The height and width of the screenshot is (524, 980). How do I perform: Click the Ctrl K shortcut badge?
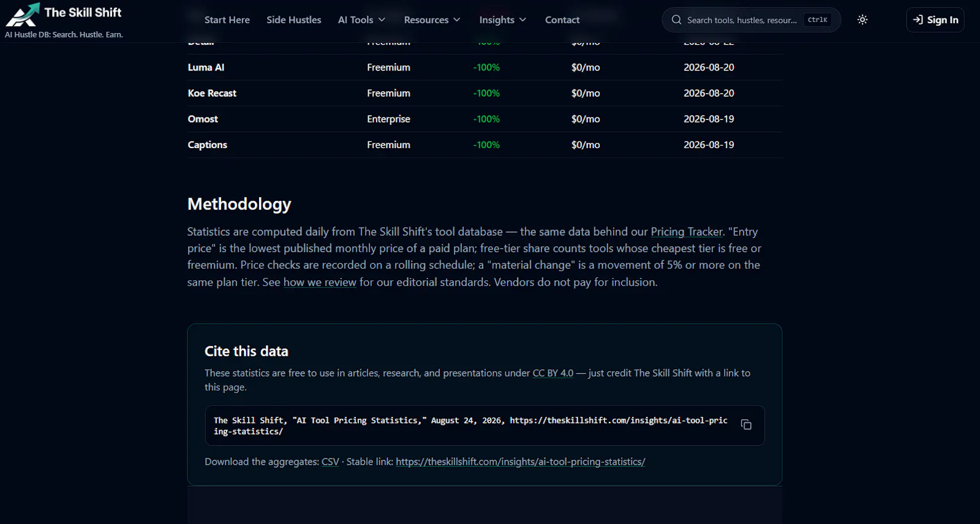pyautogui.click(x=818, y=20)
